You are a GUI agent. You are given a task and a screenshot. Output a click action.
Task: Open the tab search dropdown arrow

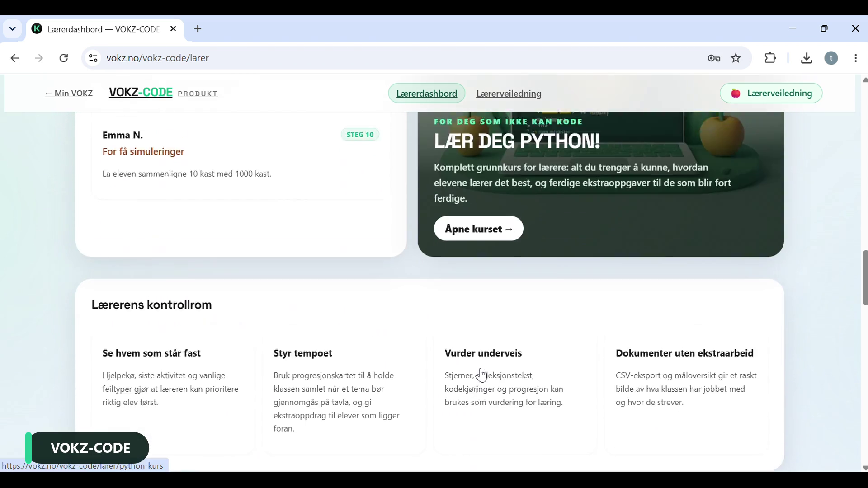[12, 29]
